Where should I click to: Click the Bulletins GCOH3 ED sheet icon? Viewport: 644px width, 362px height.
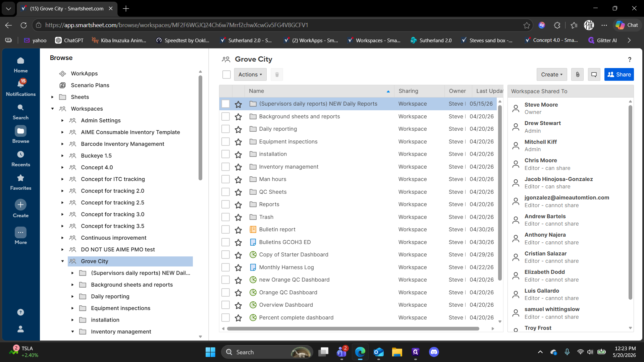click(253, 242)
